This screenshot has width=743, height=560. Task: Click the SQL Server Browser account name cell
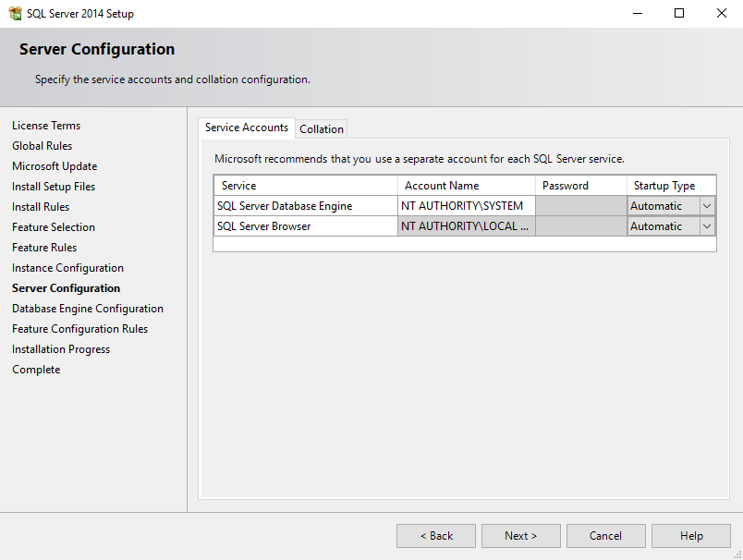467,226
